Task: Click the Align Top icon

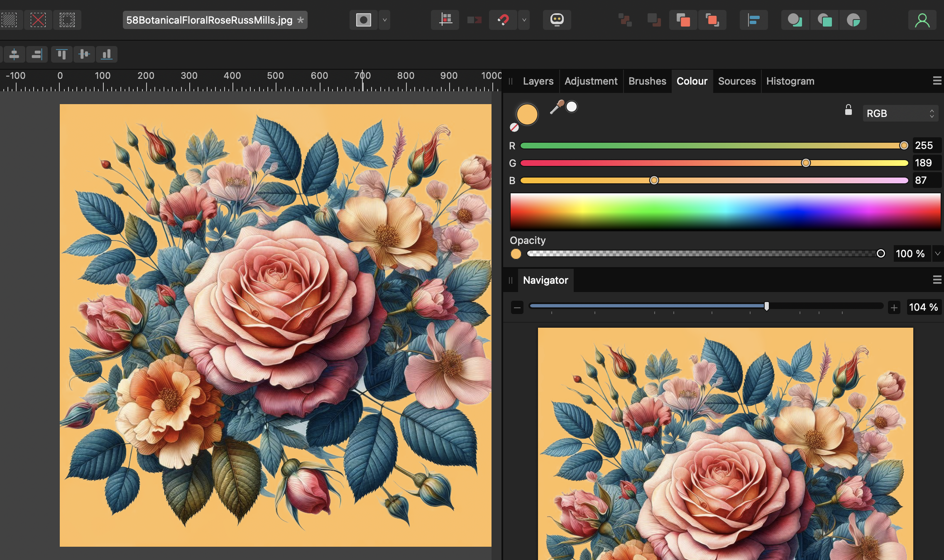Action: point(62,54)
